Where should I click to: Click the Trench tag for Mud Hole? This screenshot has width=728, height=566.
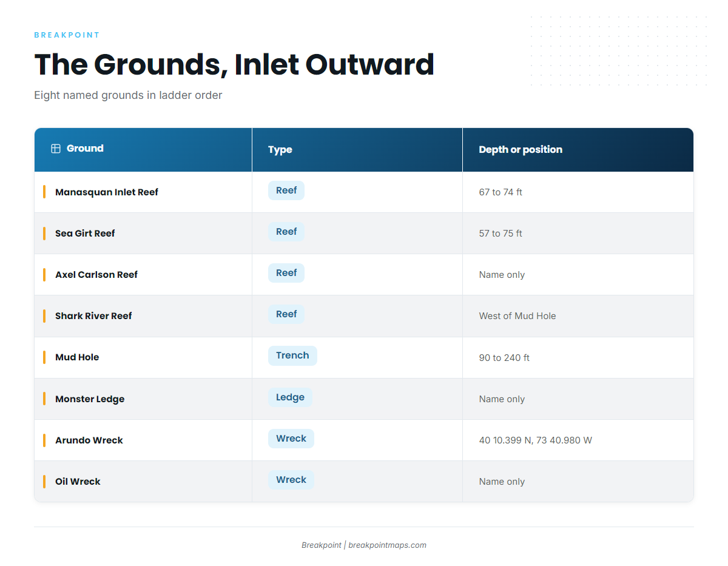coord(292,355)
